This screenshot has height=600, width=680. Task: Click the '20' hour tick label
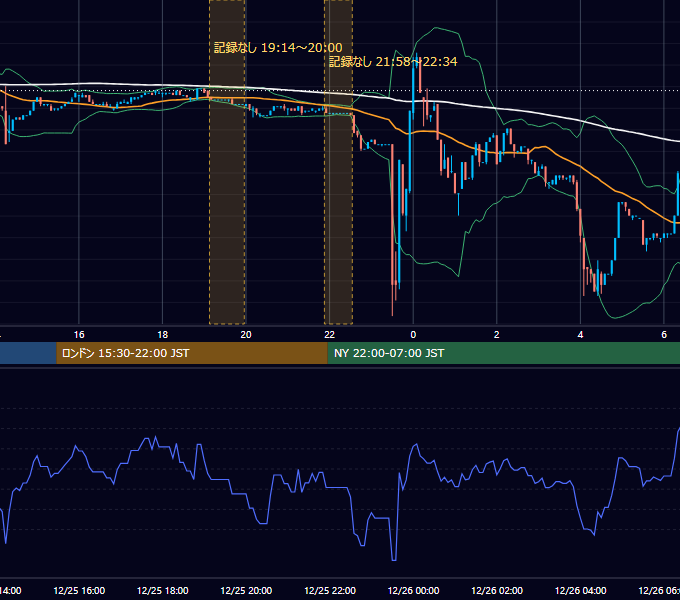(246, 335)
